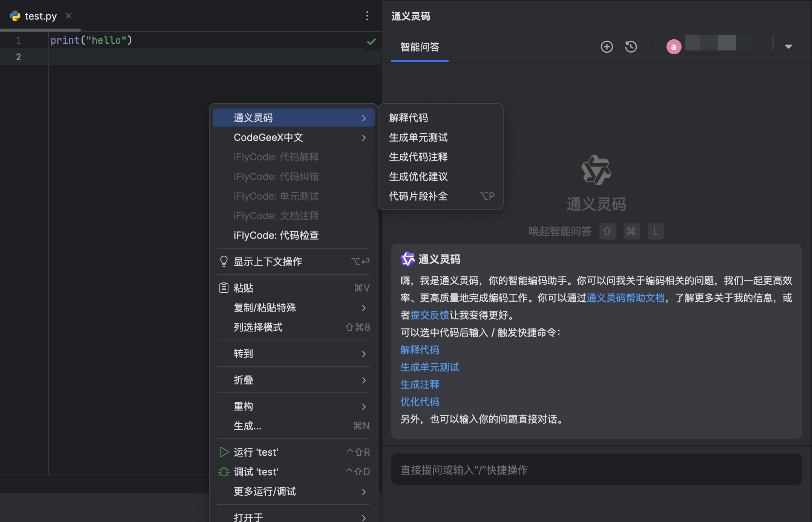812x522 pixels.
Task: Switch to the 智能问答 tab
Action: coord(419,47)
